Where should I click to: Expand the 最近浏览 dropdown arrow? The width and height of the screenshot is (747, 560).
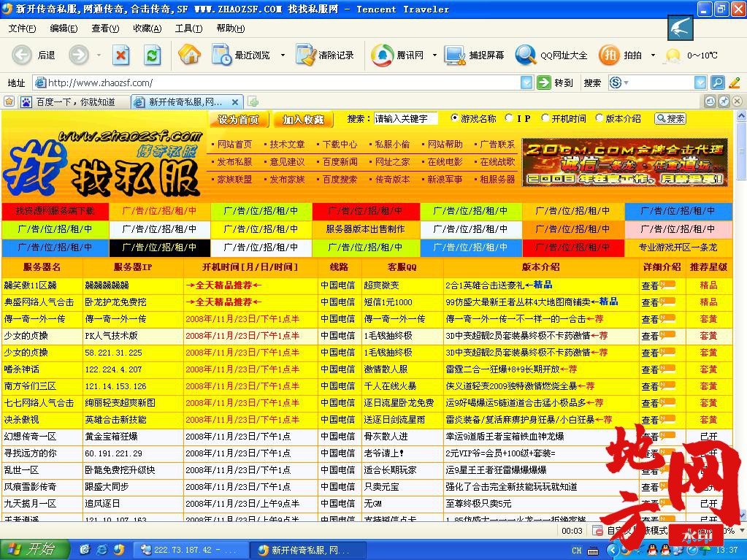[283, 55]
